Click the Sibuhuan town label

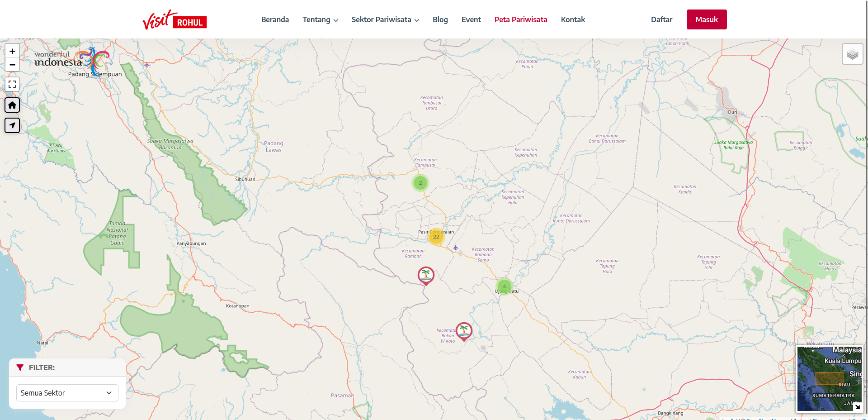pyautogui.click(x=245, y=179)
